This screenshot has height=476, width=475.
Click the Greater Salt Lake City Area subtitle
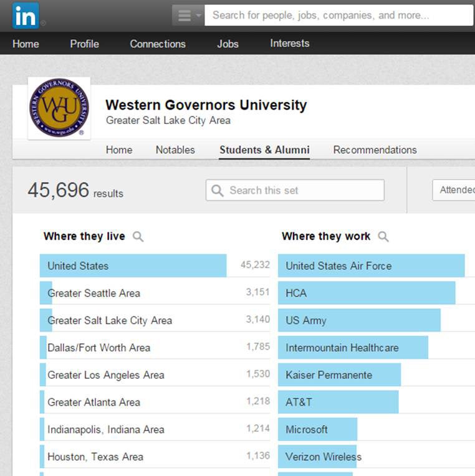point(168,120)
